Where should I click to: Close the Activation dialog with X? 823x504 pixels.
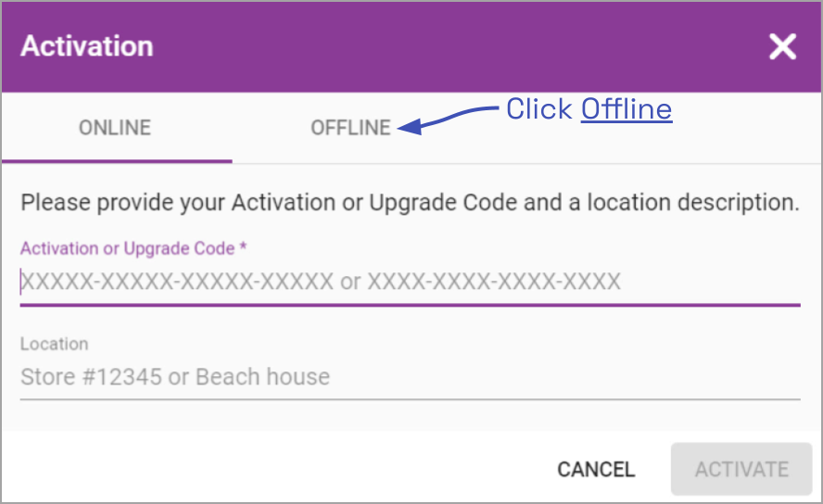(782, 47)
